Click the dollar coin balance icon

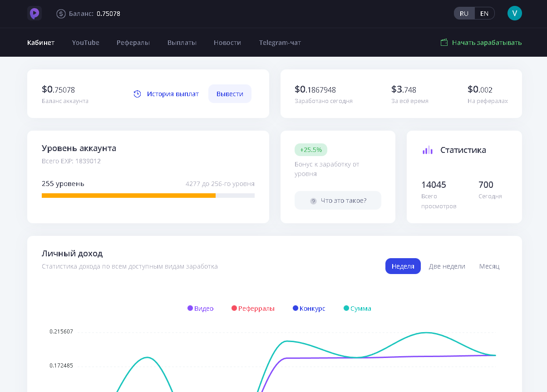61,14
